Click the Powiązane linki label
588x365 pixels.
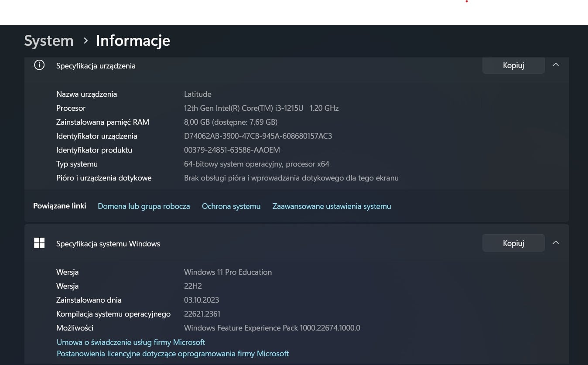[60, 206]
